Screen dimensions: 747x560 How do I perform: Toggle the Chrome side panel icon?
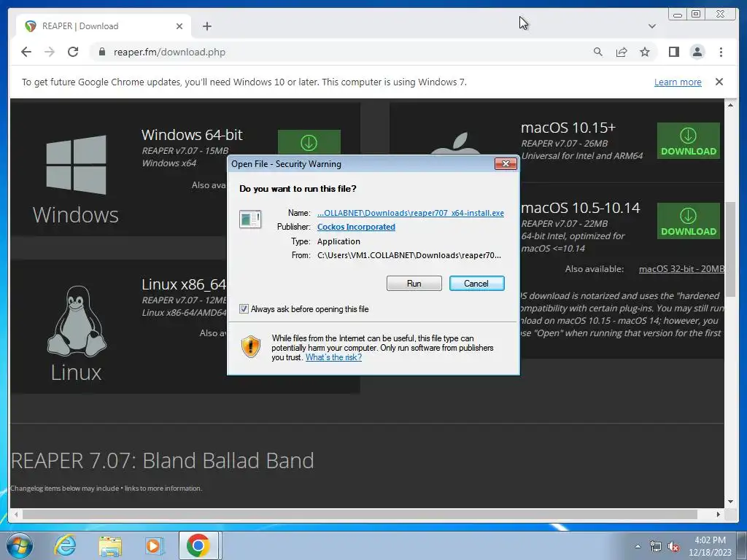pyautogui.click(x=673, y=52)
